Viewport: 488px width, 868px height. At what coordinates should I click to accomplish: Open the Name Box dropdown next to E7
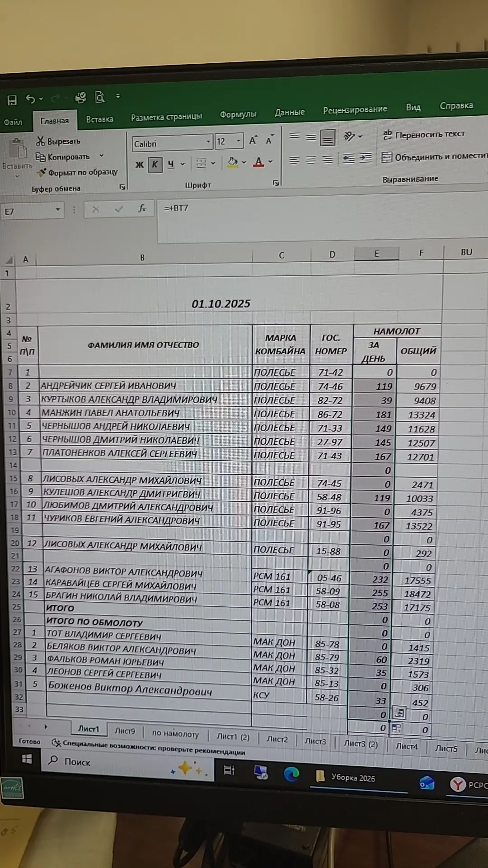coord(58,210)
